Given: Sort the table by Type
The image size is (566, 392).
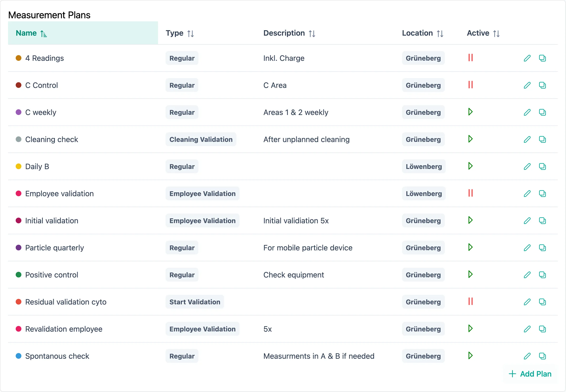Looking at the screenshot, I should (x=180, y=33).
